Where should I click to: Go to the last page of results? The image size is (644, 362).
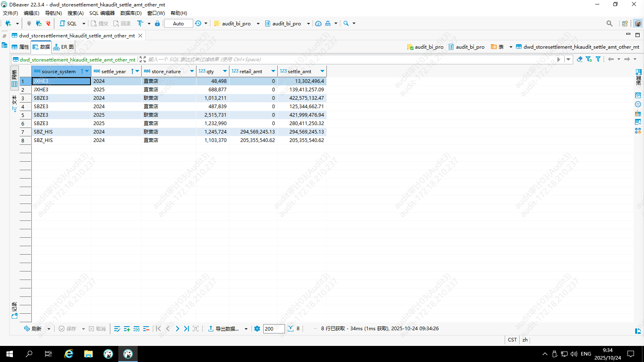click(x=186, y=329)
